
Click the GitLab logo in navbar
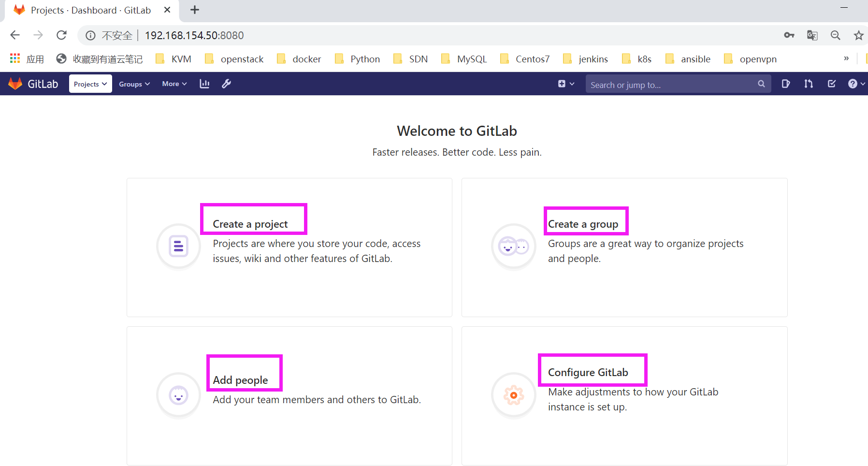coord(33,84)
